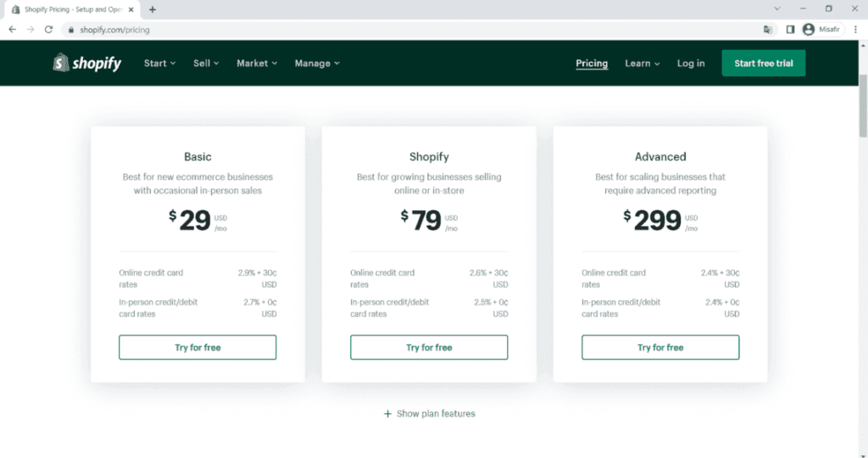Expand the Manage menu dropdown
The width and height of the screenshot is (868, 458).
tap(317, 63)
